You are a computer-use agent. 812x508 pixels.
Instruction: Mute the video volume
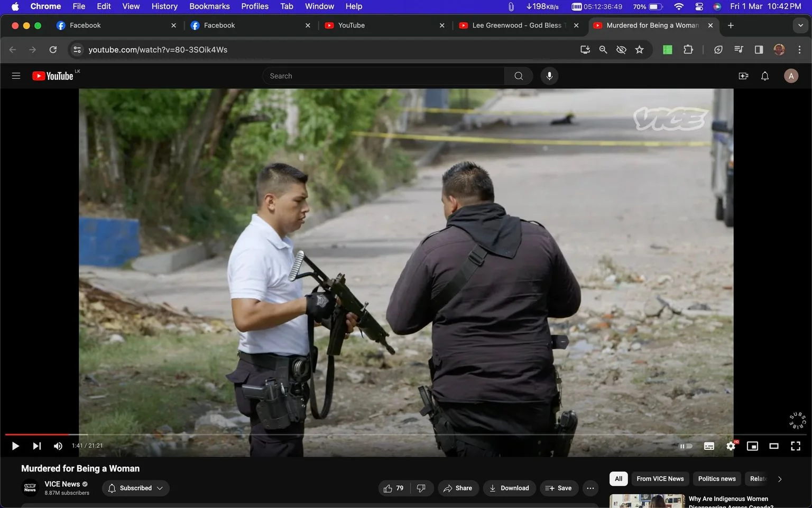pyautogui.click(x=58, y=446)
